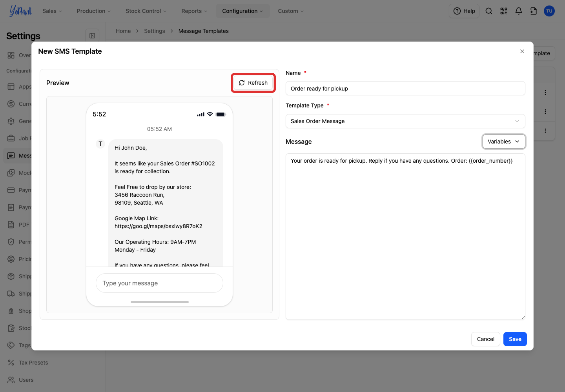Click the Pricing sidebar icon
Image resolution: width=565 pixels, height=392 pixels.
(x=11, y=259)
